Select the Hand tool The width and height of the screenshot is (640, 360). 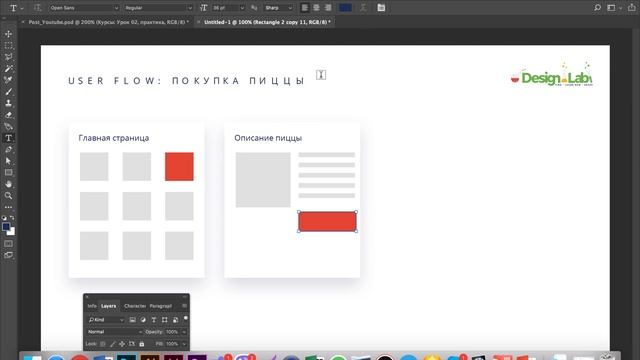point(8,184)
